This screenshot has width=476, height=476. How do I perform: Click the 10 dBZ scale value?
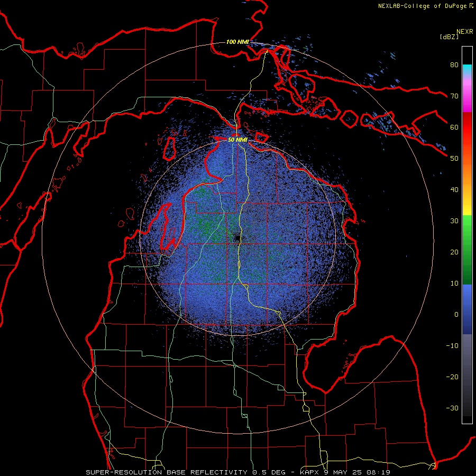454,283
